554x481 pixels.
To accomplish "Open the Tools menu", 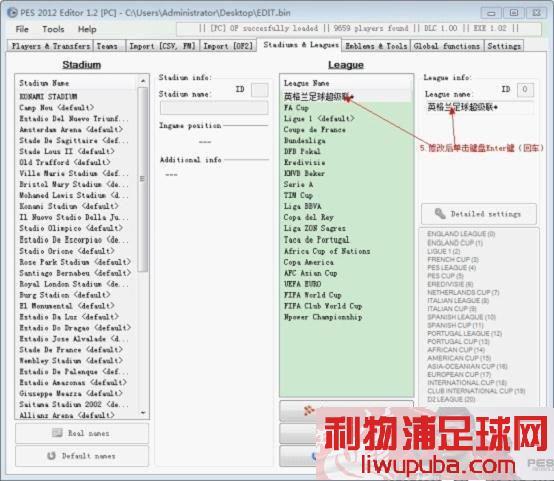I will [x=53, y=29].
